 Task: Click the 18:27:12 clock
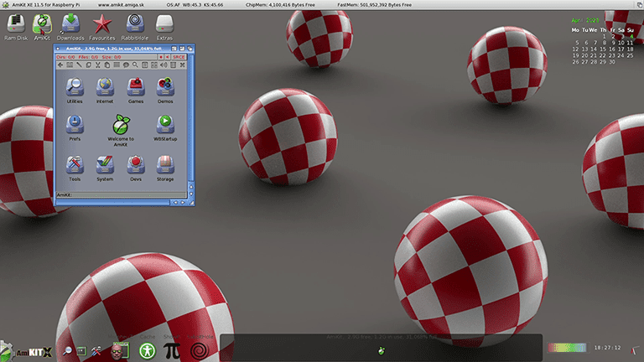607,348
